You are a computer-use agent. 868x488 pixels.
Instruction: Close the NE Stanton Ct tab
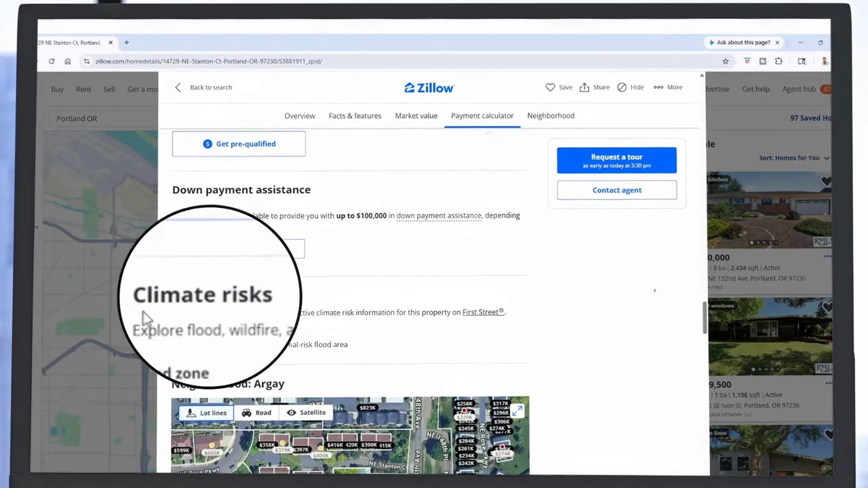pos(112,43)
